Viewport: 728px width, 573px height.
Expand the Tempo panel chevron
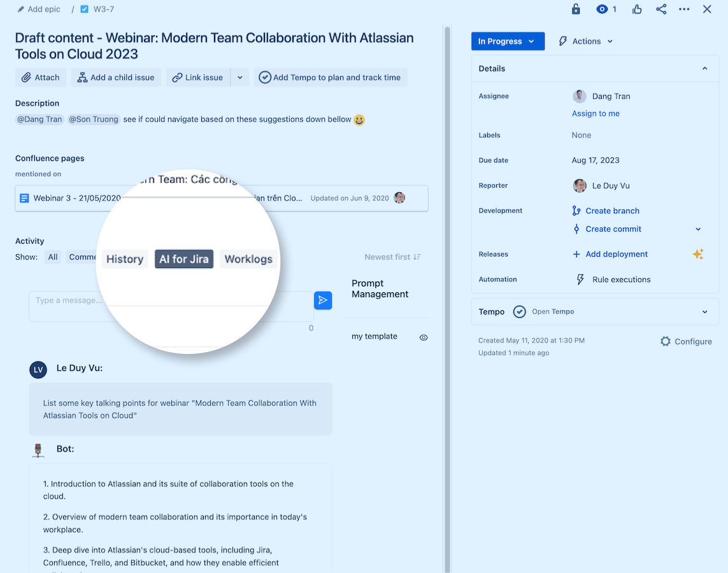tap(705, 312)
